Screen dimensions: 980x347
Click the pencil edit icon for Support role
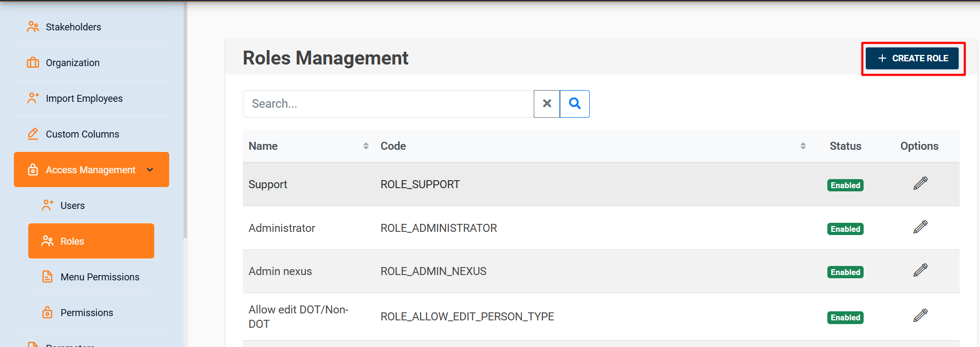(x=920, y=183)
